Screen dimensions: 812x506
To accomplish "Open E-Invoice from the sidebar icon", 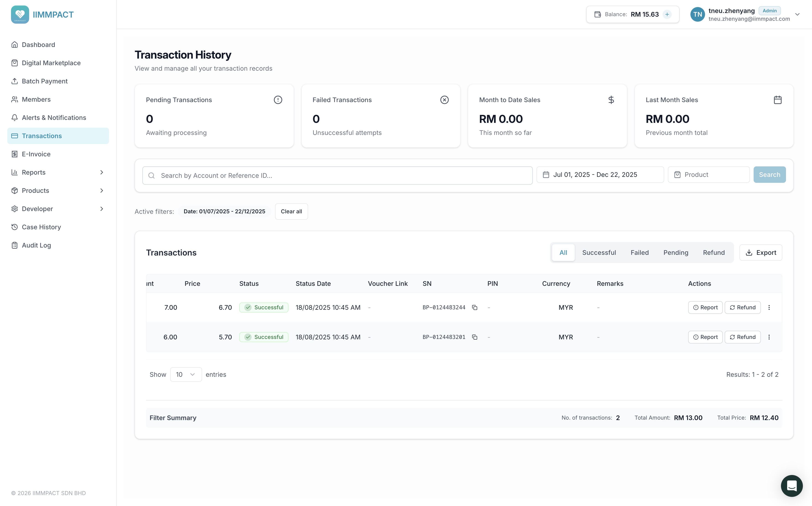I will (x=14, y=154).
